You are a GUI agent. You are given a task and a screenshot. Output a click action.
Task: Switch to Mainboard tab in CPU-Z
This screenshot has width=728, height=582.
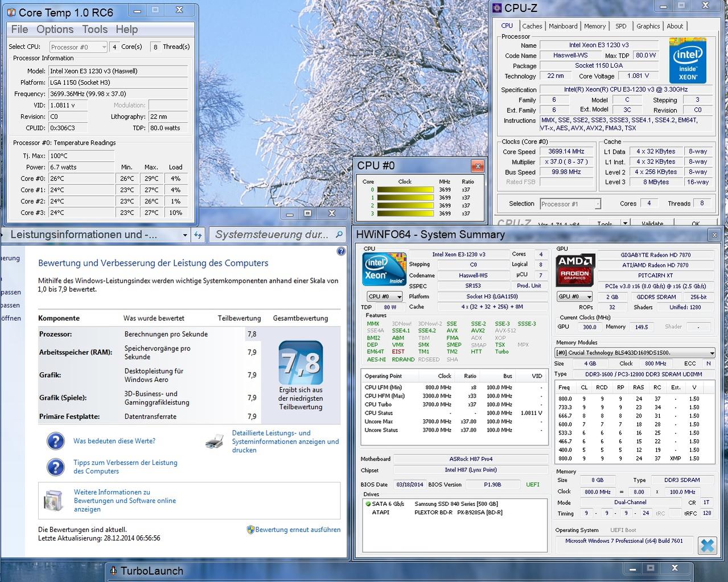pyautogui.click(x=563, y=26)
